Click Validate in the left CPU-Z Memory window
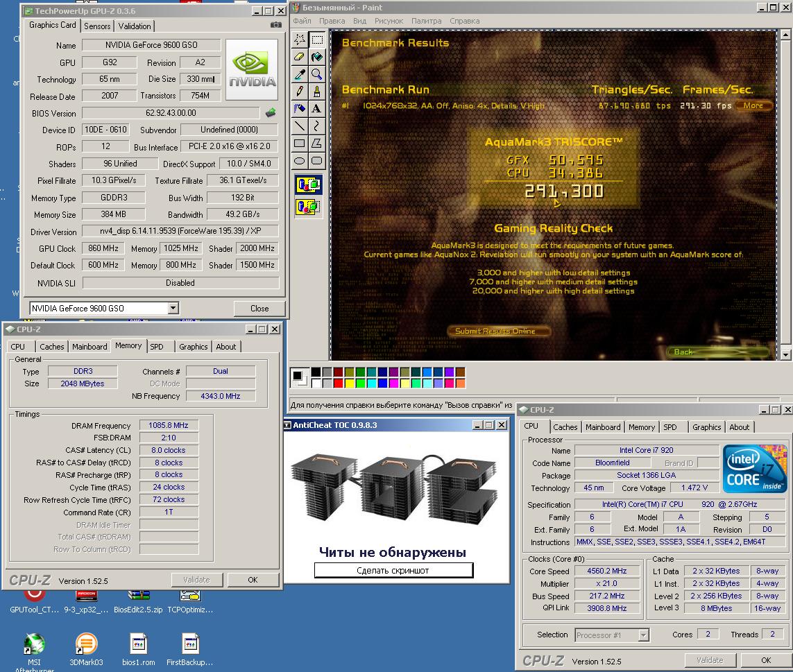The image size is (793, 672). (x=196, y=580)
